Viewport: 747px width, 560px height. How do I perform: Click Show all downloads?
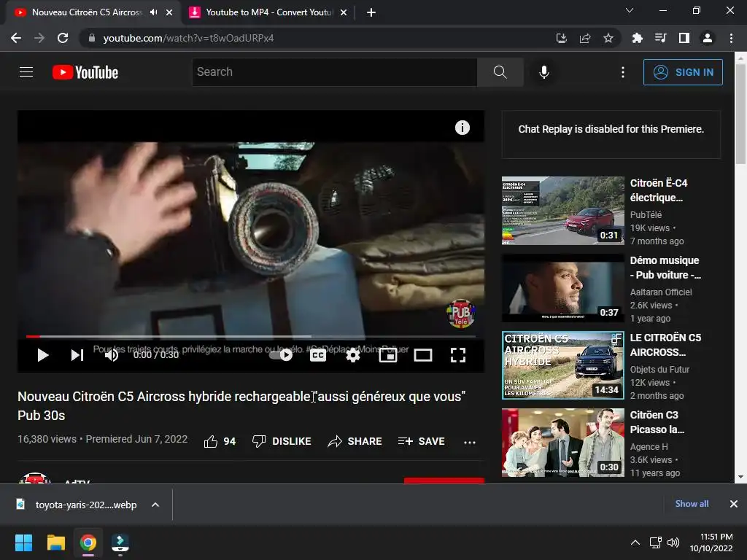692,504
